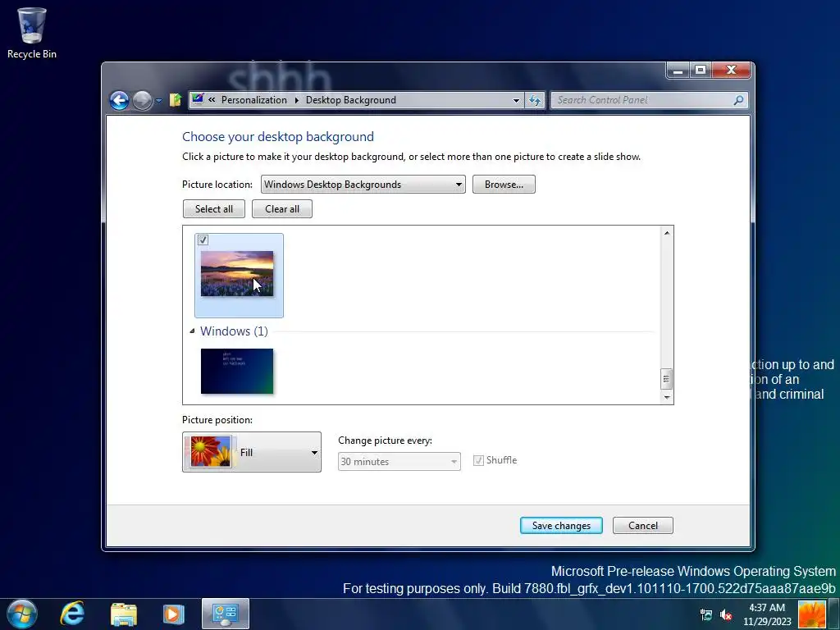
Task: Uncheck the sunset lake picture checkbox
Action: [x=203, y=240]
